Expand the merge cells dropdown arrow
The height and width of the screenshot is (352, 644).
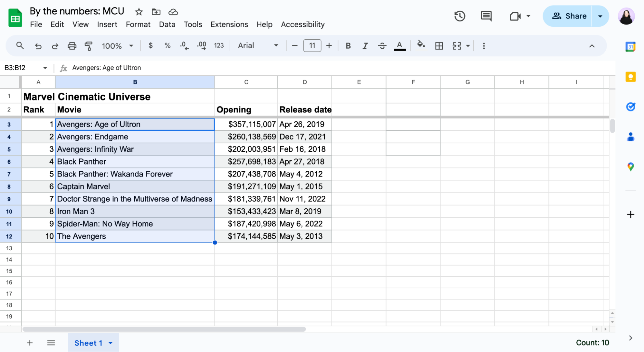pos(468,46)
